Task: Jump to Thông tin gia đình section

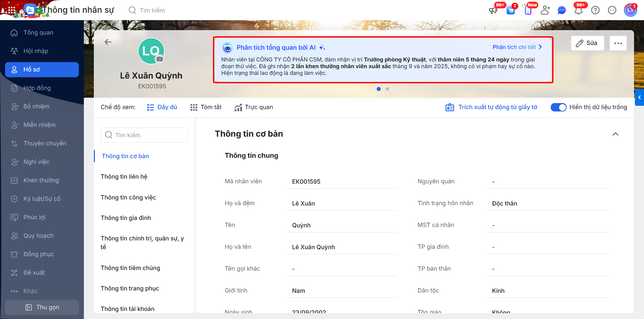Action: coord(126,218)
